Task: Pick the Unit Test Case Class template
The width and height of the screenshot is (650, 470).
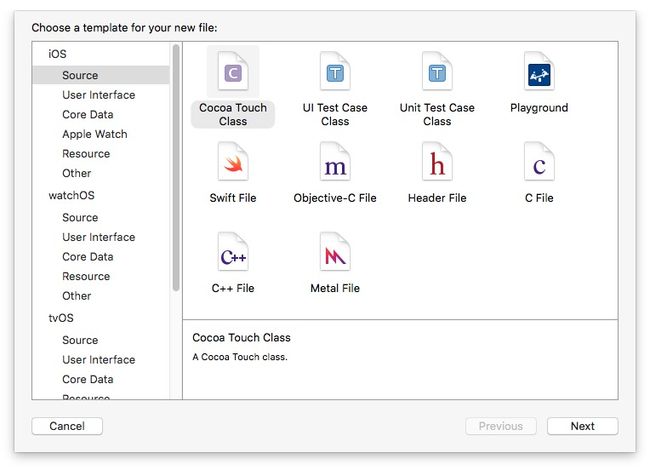Action: point(437,72)
